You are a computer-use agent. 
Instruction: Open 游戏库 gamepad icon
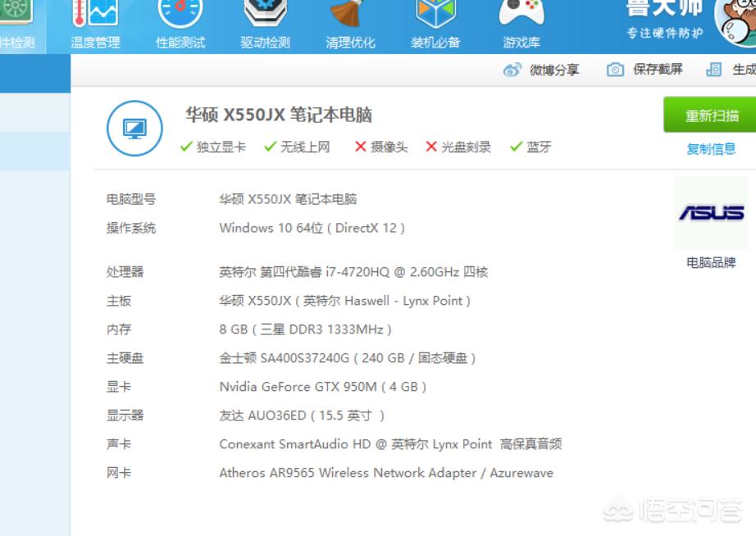tap(521, 13)
